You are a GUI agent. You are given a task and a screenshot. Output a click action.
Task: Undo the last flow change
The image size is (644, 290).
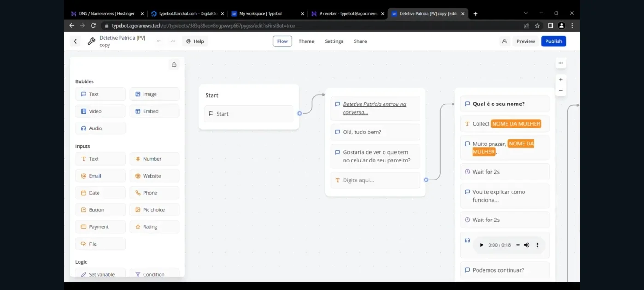click(x=159, y=41)
